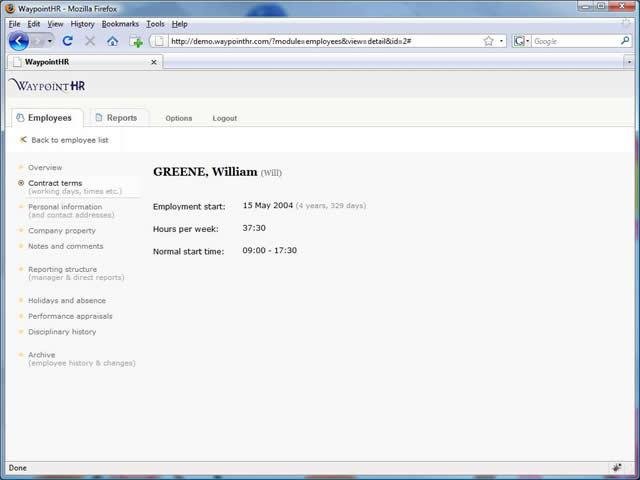
Task: Click Back to employee list link
Action: (70, 140)
